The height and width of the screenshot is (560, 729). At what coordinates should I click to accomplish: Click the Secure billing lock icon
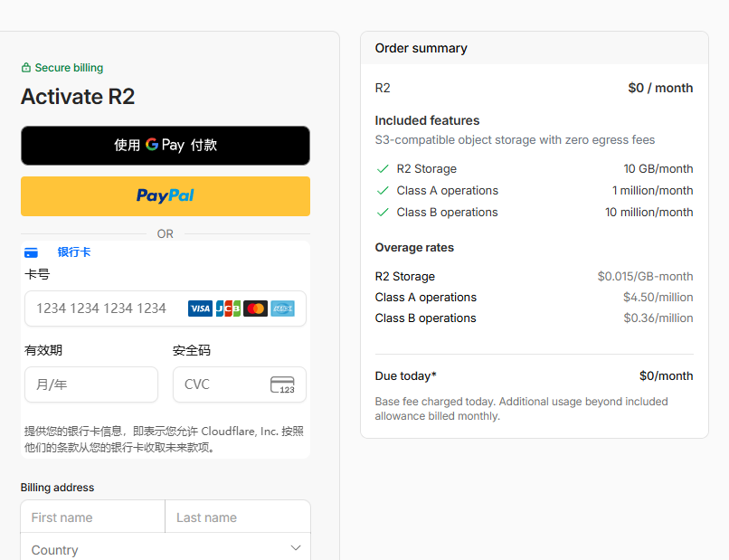tap(26, 68)
